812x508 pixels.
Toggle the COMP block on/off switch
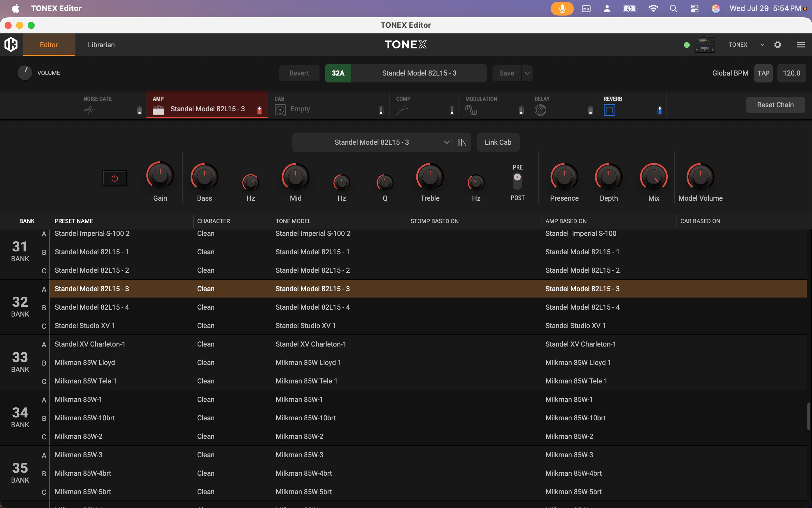tap(452, 110)
